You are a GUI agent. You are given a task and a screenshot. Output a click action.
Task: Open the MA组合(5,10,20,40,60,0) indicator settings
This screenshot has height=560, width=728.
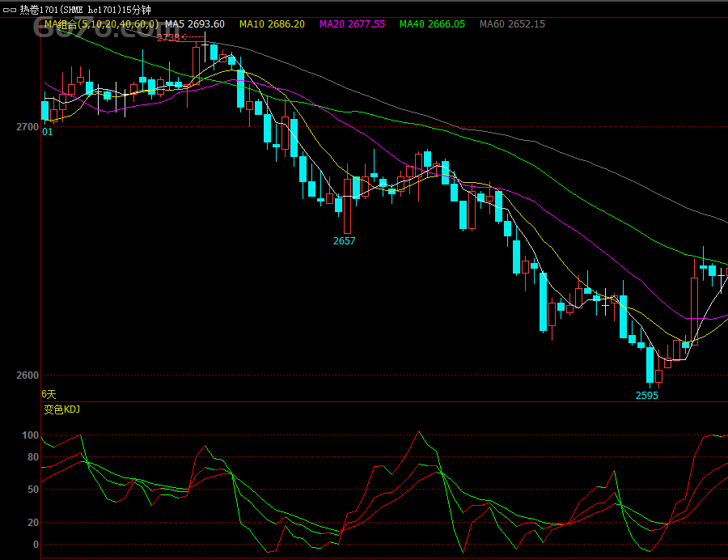click(x=101, y=24)
